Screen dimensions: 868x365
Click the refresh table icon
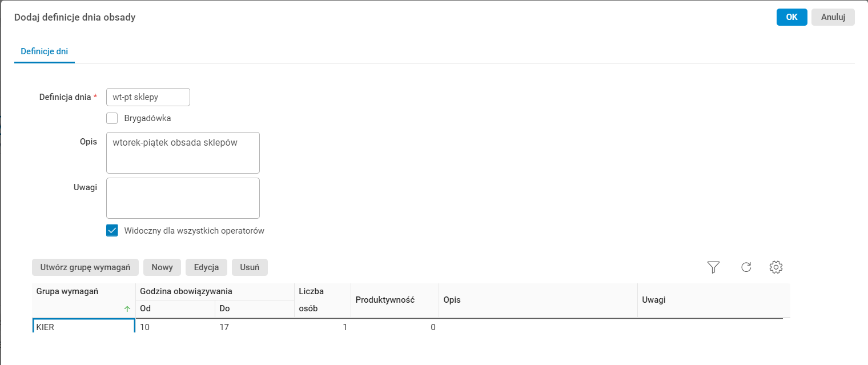coord(746,267)
